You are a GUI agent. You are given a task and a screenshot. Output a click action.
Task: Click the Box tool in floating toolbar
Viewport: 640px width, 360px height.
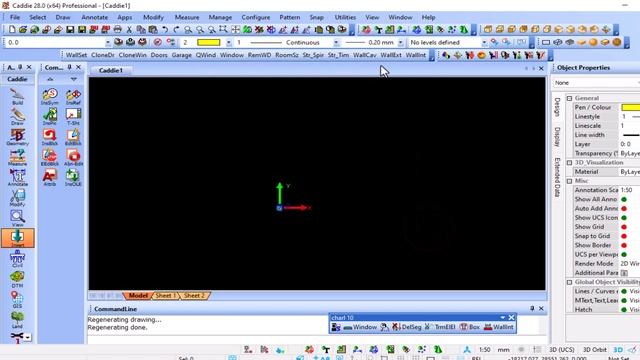tap(470, 327)
